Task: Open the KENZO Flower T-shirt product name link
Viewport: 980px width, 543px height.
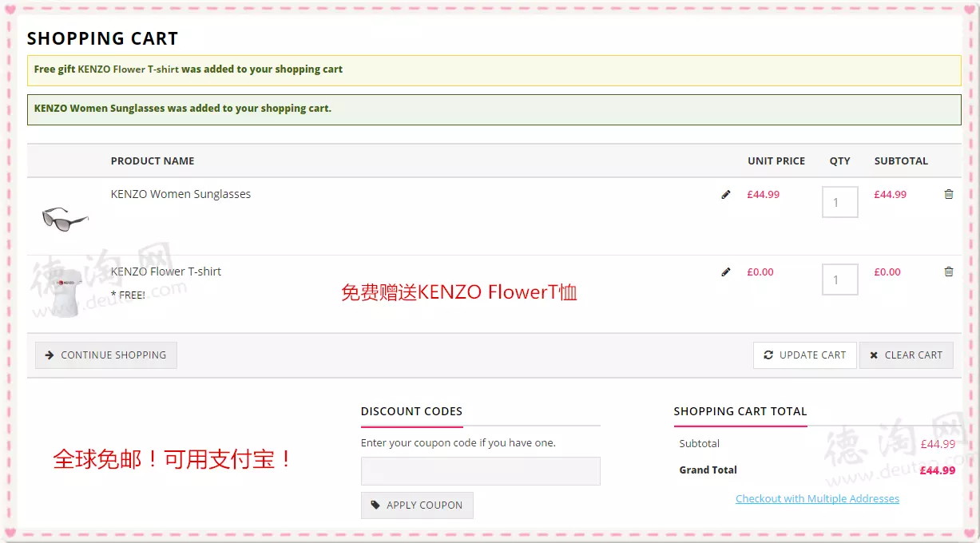Action: [x=166, y=271]
